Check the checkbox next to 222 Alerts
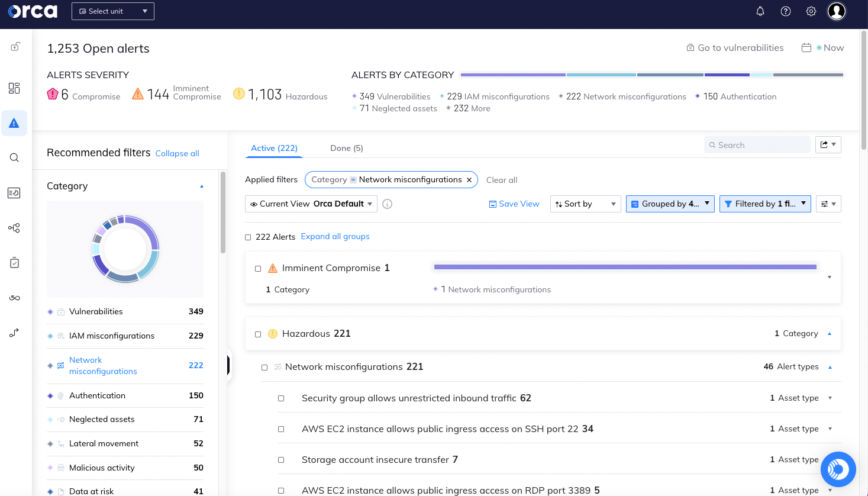 (x=248, y=236)
